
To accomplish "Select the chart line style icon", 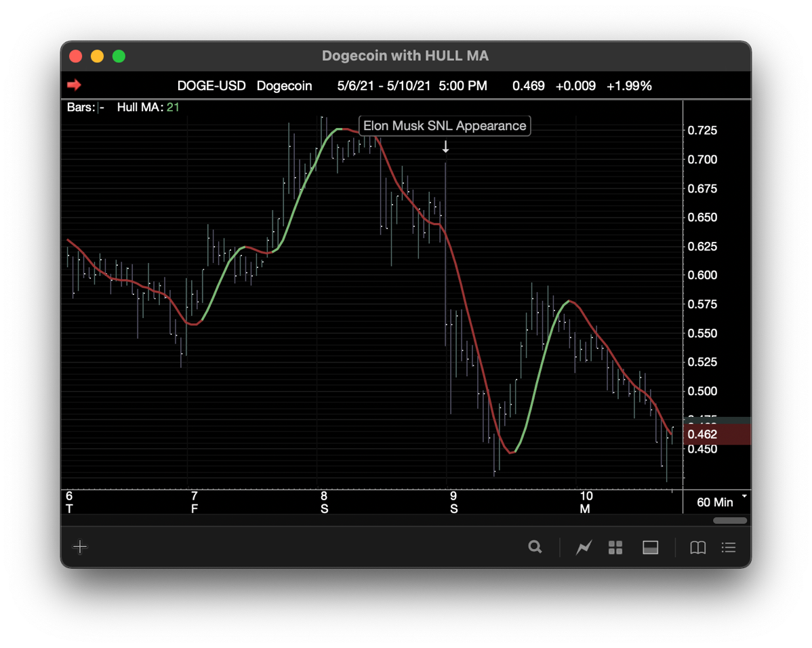I will tap(584, 547).
